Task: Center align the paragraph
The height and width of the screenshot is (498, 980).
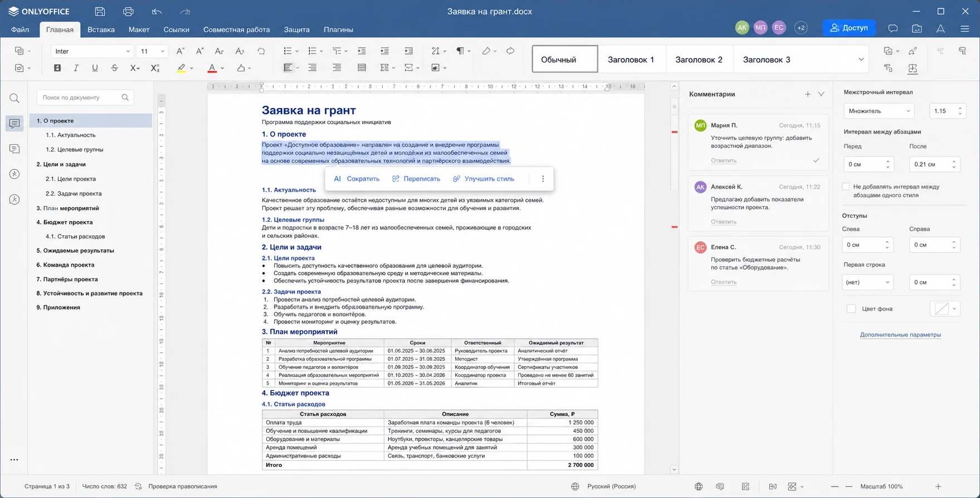Action: click(313, 68)
